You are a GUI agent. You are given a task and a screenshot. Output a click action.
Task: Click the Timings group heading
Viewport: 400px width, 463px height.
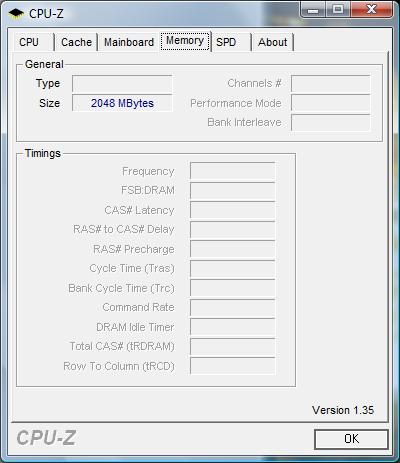[x=43, y=153]
